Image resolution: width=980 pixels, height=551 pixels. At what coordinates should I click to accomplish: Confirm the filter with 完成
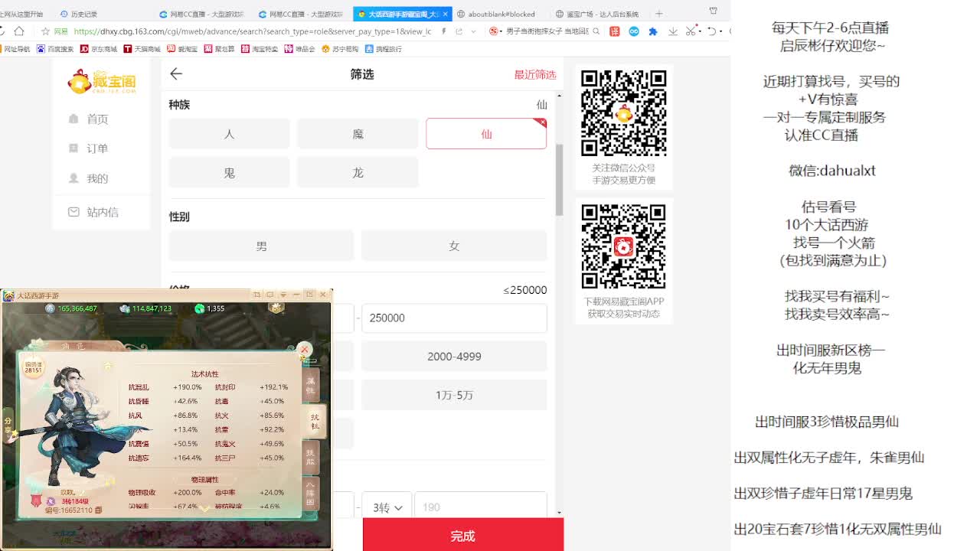463,536
